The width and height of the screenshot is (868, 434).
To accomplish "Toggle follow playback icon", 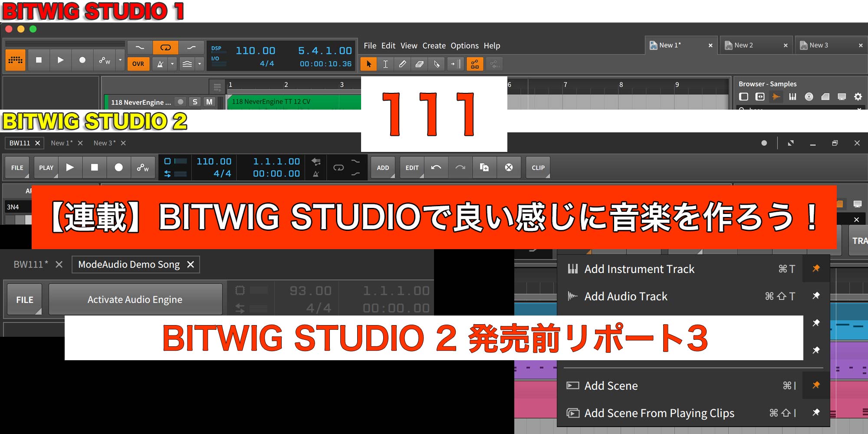I will click(x=456, y=64).
